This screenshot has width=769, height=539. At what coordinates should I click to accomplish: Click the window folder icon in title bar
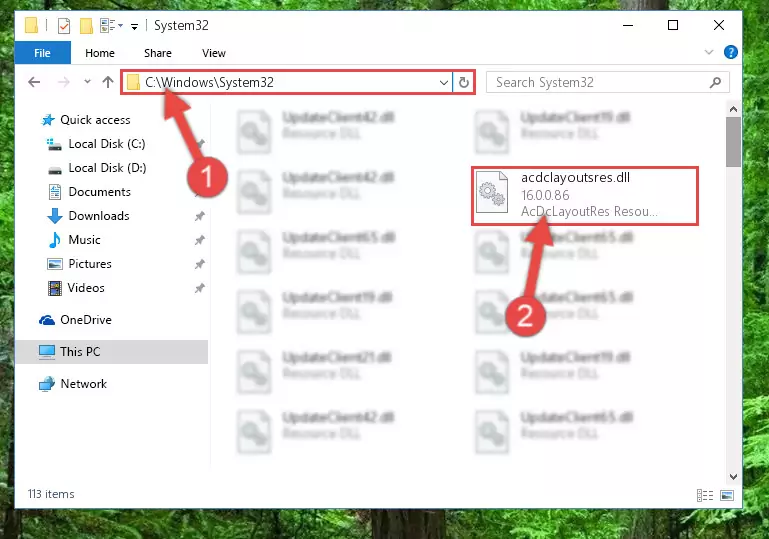(31, 25)
